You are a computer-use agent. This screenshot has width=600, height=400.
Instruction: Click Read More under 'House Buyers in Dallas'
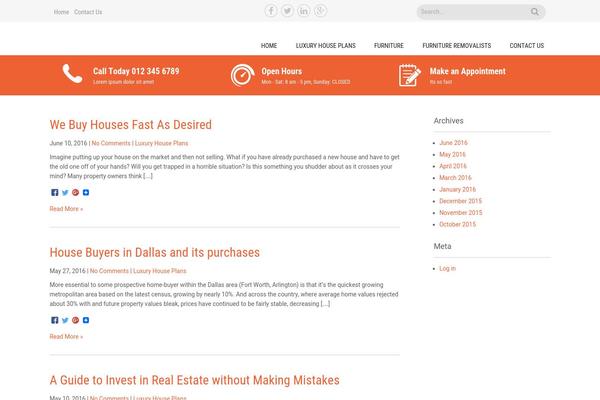pyautogui.click(x=66, y=337)
